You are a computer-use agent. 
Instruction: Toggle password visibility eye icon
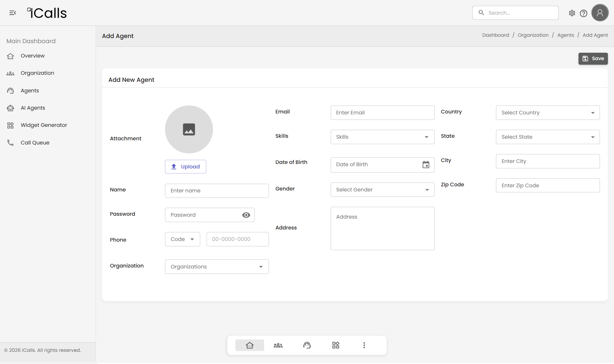pos(246,215)
